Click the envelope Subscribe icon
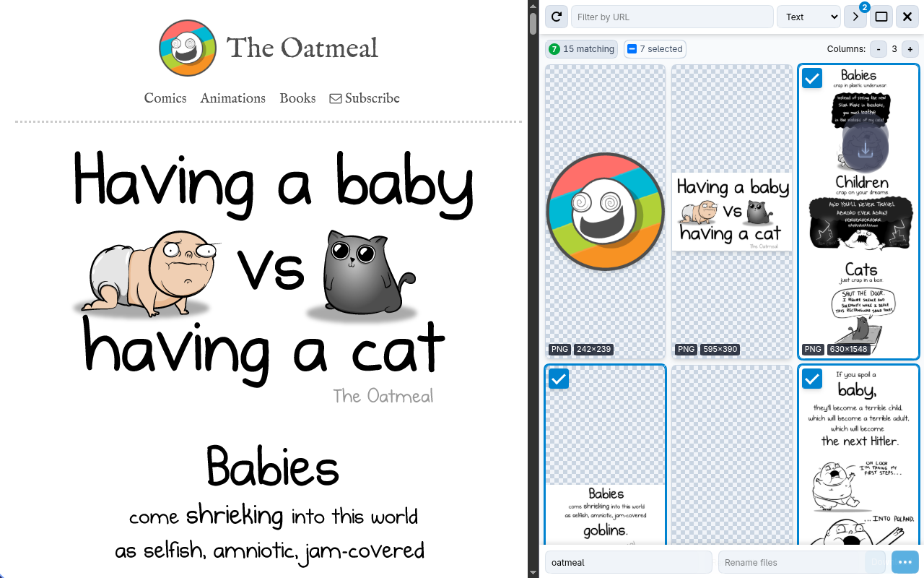 pyautogui.click(x=336, y=98)
